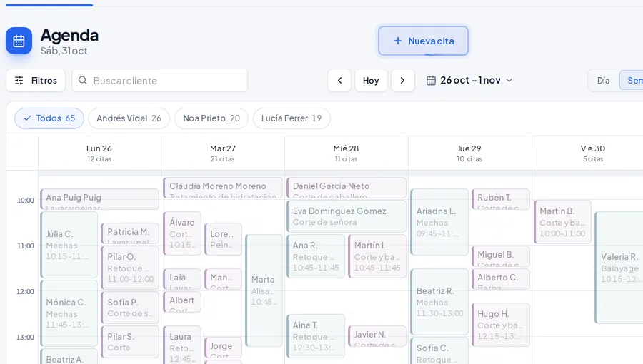Create a new appointment with Nueva cita
Viewport: 643px width, 364px height.
pos(423,41)
